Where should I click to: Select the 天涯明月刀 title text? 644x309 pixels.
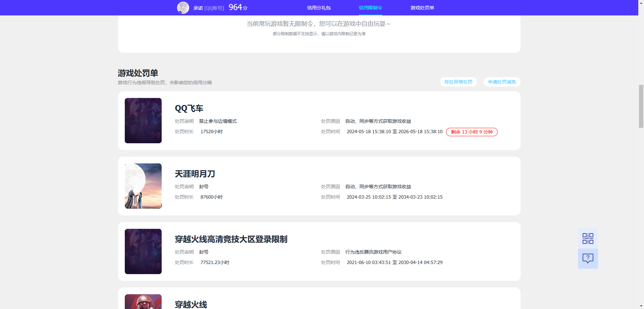coord(195,174)
